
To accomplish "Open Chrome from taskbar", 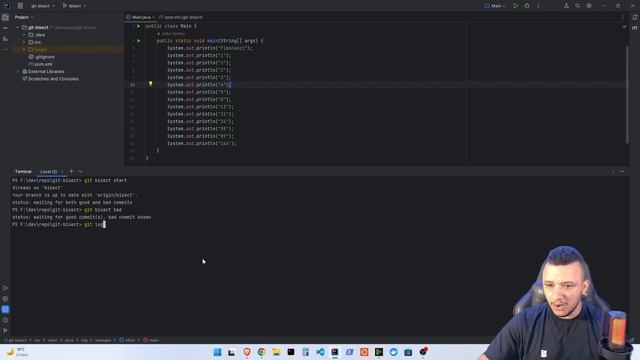I will (262, 352).
